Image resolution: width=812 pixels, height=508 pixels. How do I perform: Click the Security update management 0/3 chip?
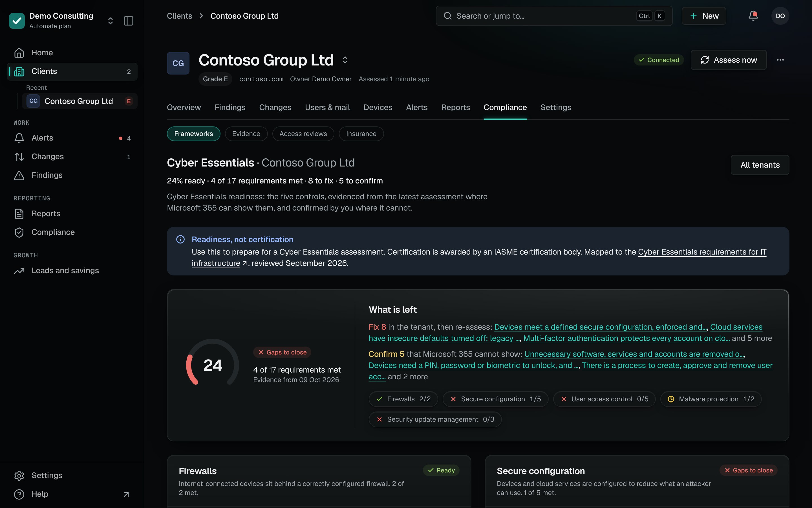coord(435,420)
